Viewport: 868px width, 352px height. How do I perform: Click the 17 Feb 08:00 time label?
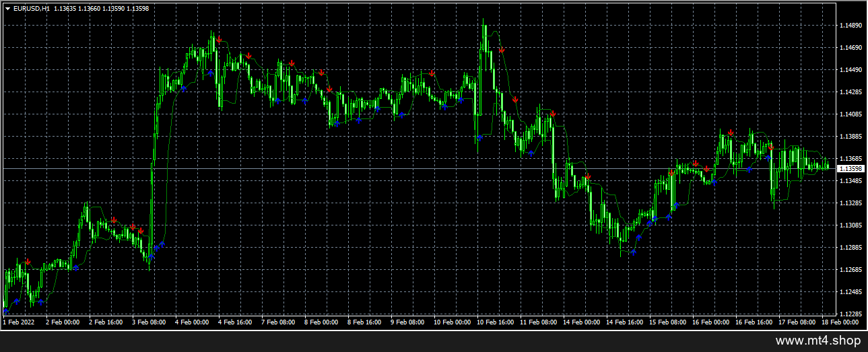tap(797, 322)
